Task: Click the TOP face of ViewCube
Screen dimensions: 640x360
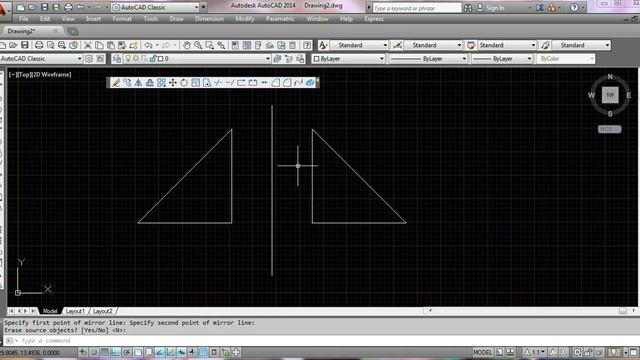Action: (x=610, y=95)
